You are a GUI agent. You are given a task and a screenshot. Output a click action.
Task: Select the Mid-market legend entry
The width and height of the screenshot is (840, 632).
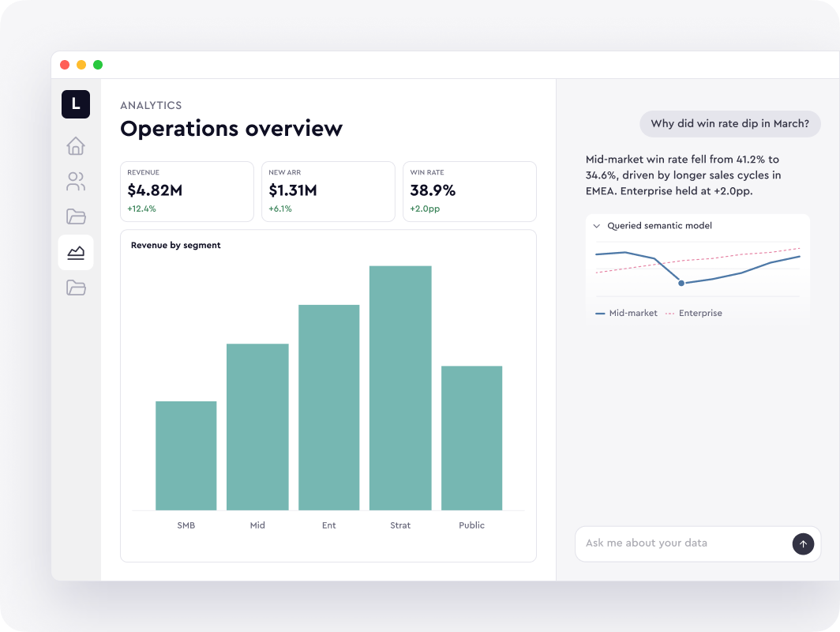click(626, 313)
